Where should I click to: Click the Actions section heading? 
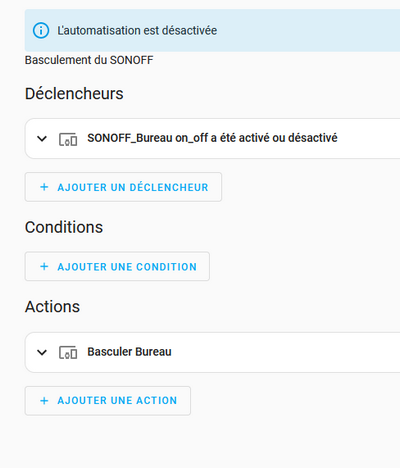pyautogui.click(x=52, y=307)
